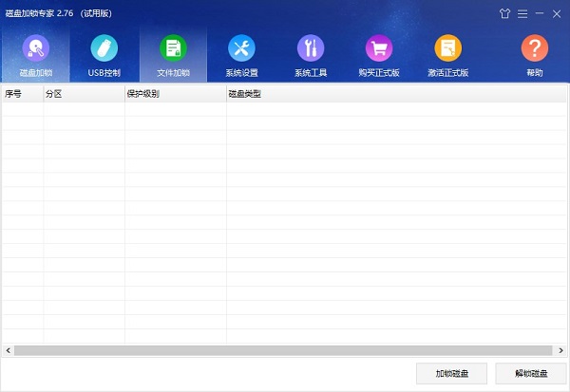Image resolution: width=570 pixels, height=392 pixels.
Task: Open the 磁盘加锁 disk lock section
Action: (36, 54)
